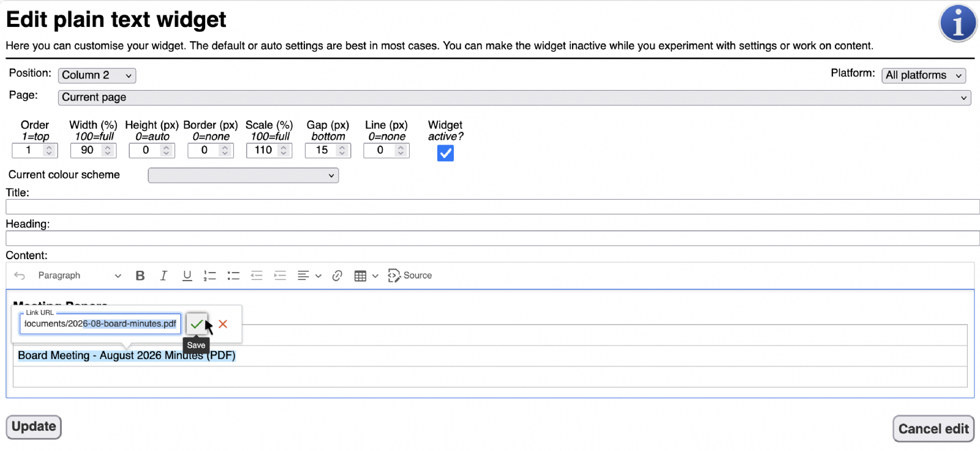Image resolution: width=980 pixels, height=451 pixels.
Task: Cancel the link with red X
Action: (x=223, y=324)
